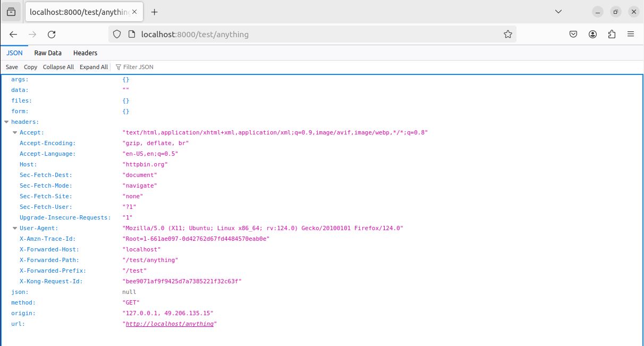Select the json null row
This screenshot has width=644, height=346.
(x=322, y=292)
